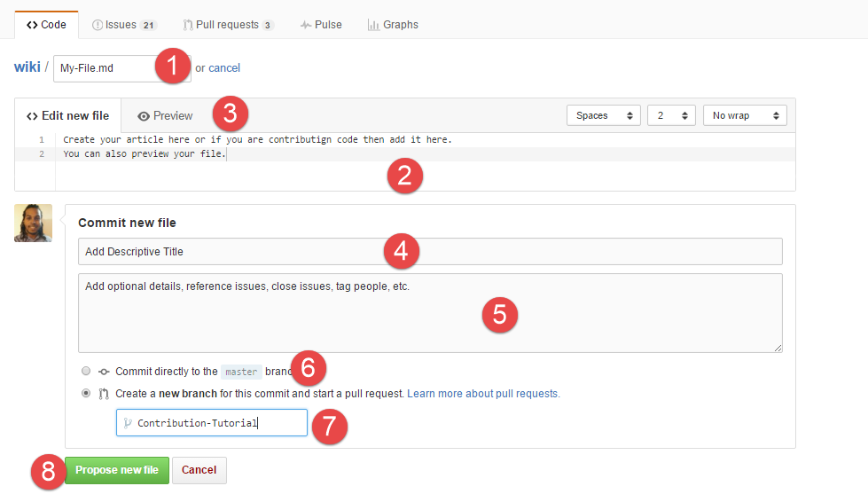Select Commit directly to master radio button
The image size is (868, 494).
coord(85,372)
